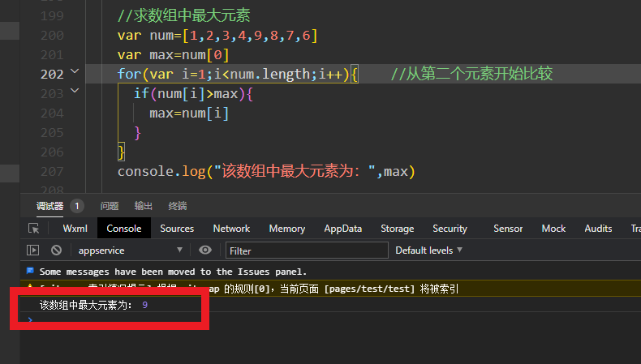Switch to the Wxml tab
The image size is (641, 364).
coord(75,229)
